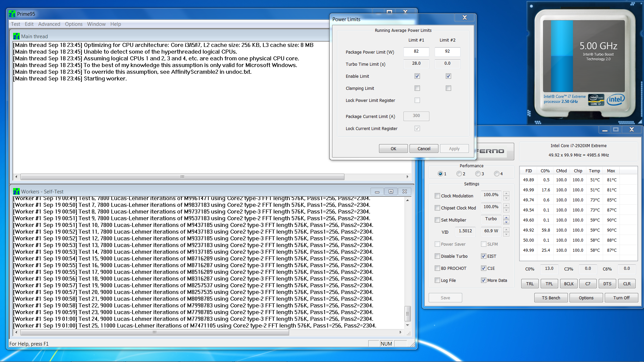Click Limit #1 Turbo Time Limit field

pos(416,64)
